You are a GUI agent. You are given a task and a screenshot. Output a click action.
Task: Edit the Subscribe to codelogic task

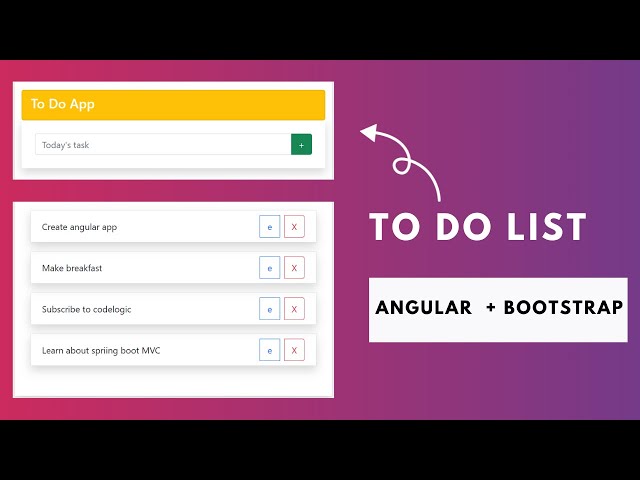pyautogui.click(x=269, y=309)
